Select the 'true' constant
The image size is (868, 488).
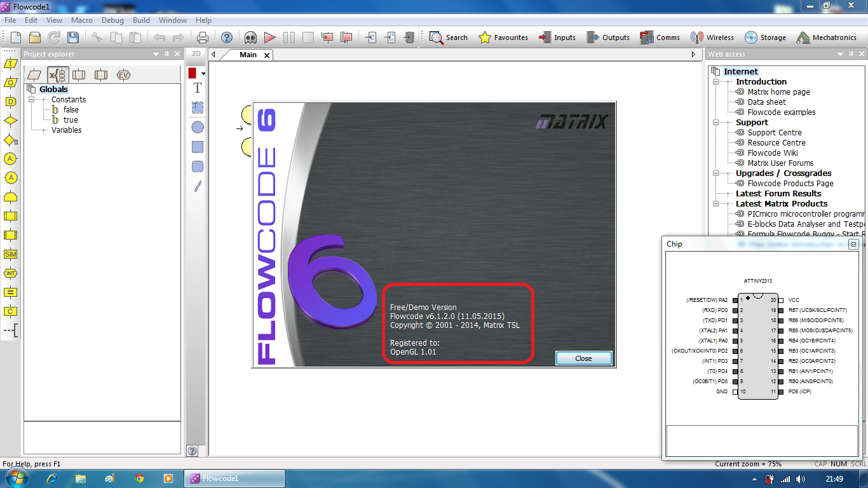pyautogui.click(x=71, y=120)
